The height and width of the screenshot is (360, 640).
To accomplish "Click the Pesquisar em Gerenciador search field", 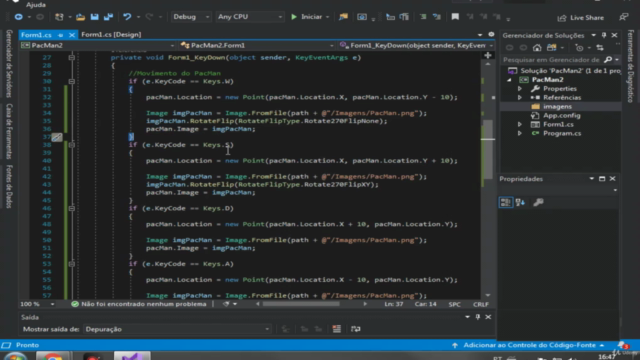I will (x=551, y=60).
